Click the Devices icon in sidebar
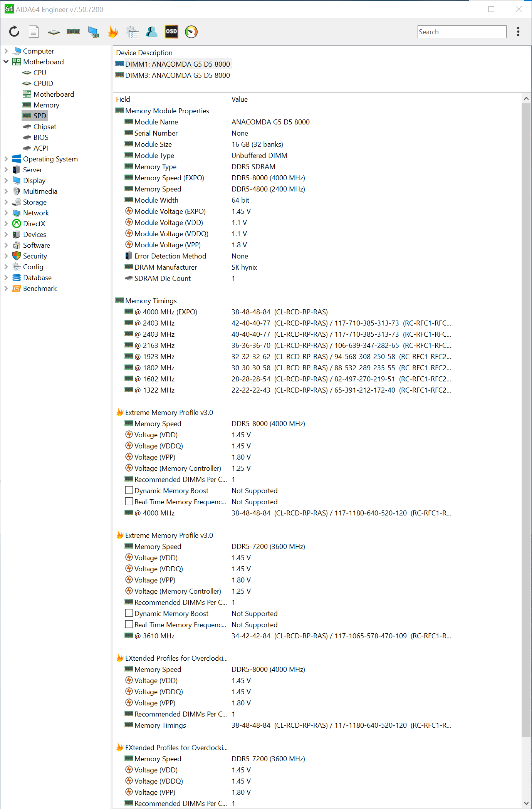The image size is (532, 809). coord(17,234)
